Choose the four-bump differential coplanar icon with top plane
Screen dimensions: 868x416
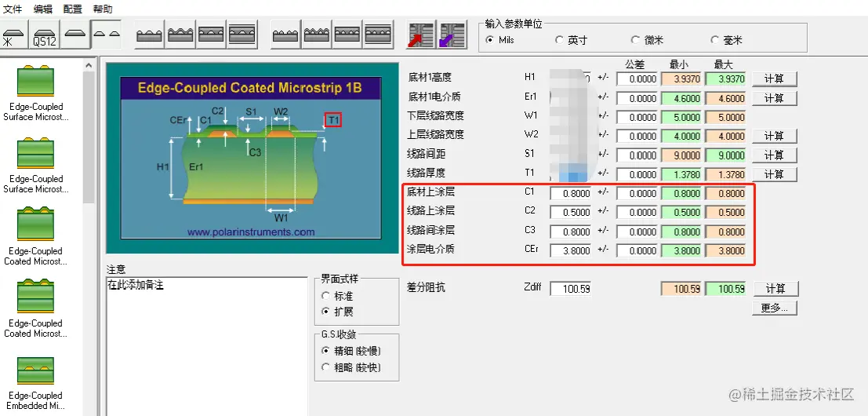pyautogui.click(x=378, y=35)
